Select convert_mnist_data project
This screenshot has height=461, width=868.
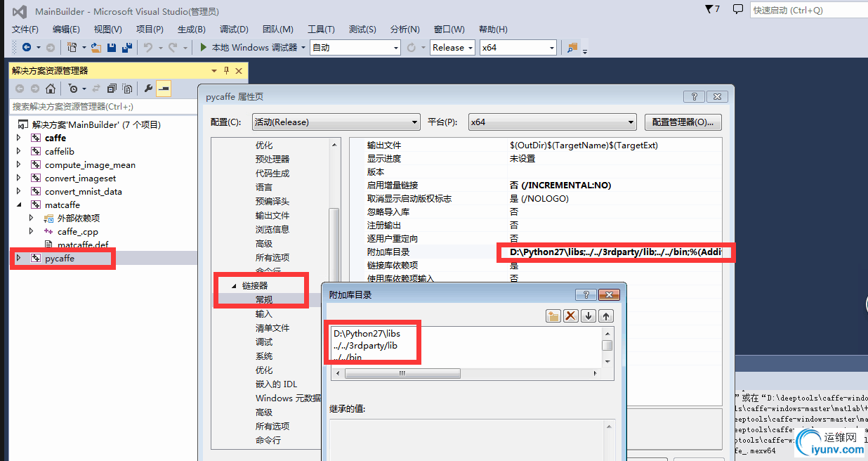coord(84,191)
